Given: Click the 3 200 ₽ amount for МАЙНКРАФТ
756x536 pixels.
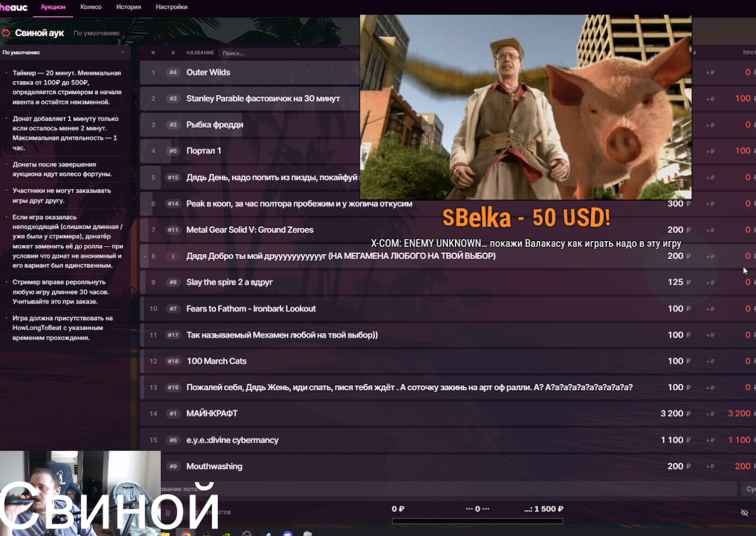Looking at the screenshot, I should pyautogui.click(x=676, y=414).
